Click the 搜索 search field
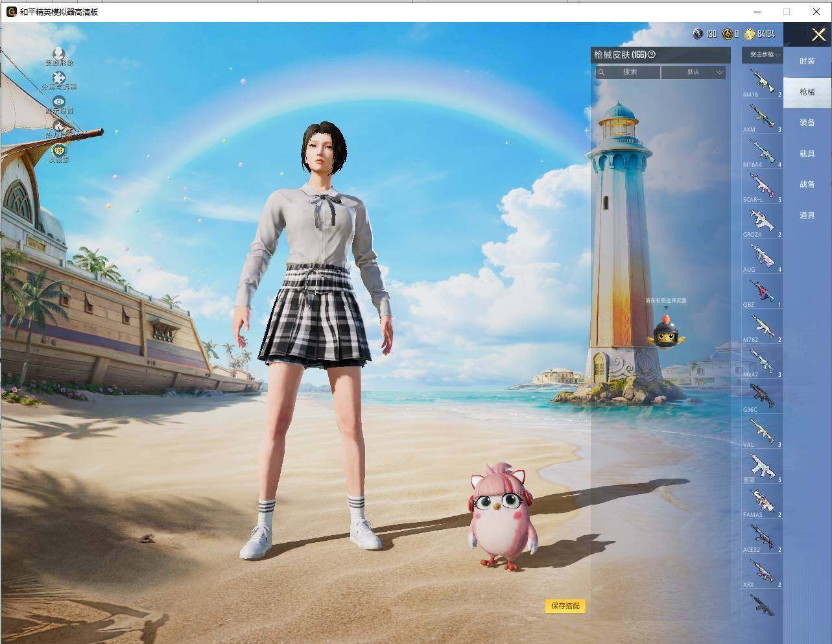The width and height of the screenshot is (832, 644). (x=628, y=72)
